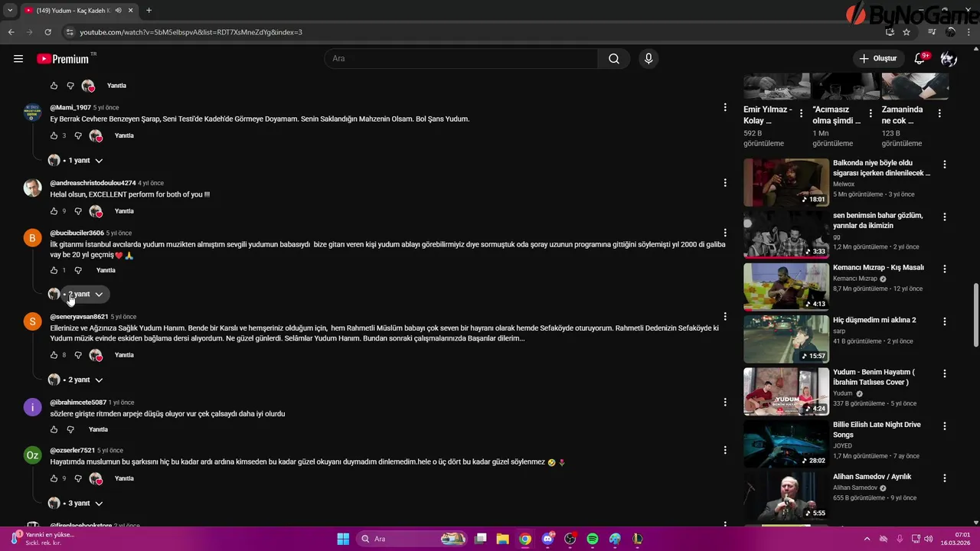
Task: Dislike the comment by @Mami_1907
Action: point(78,135)
